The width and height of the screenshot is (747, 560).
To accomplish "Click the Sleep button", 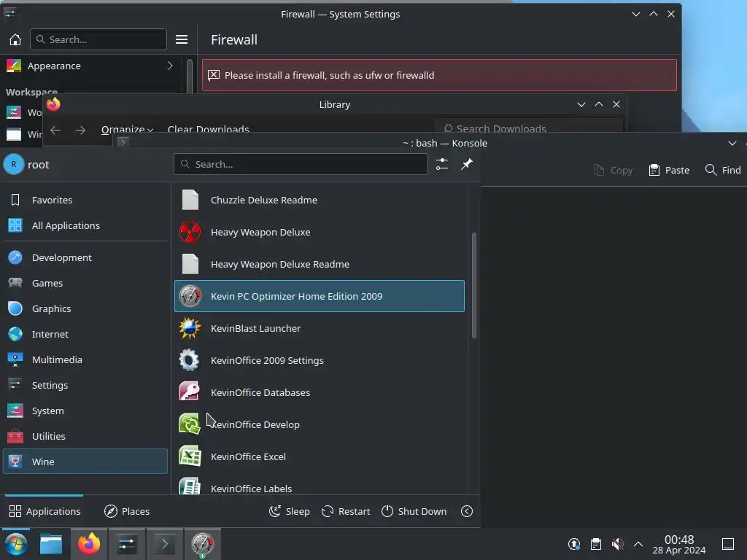I will [x=289, y=511].
